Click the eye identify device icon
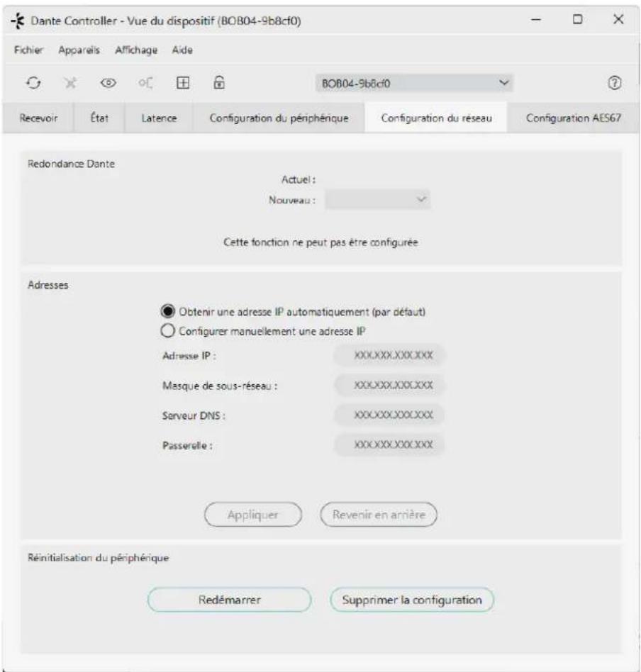 point(108,83)
